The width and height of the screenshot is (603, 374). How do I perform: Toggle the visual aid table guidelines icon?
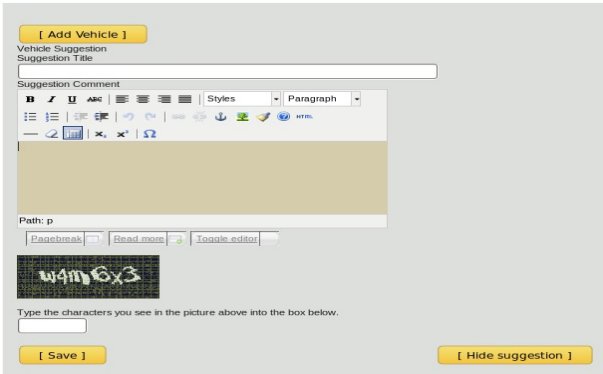pos(73,133)
